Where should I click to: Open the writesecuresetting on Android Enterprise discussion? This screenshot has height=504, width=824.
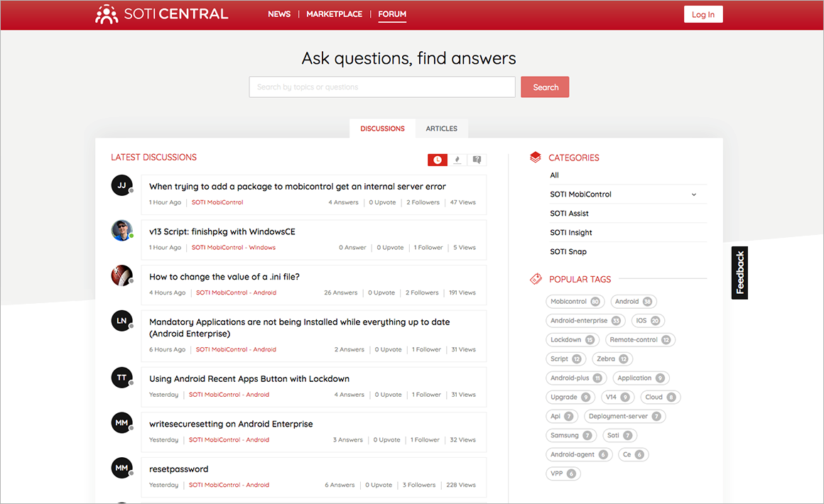[x=231, y=424]
